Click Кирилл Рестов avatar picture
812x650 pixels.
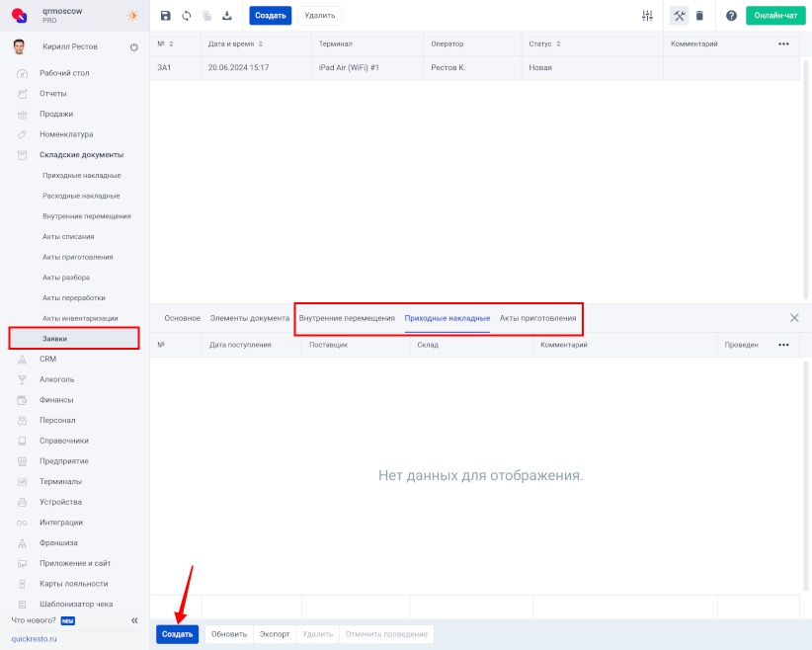pos(19,46)
